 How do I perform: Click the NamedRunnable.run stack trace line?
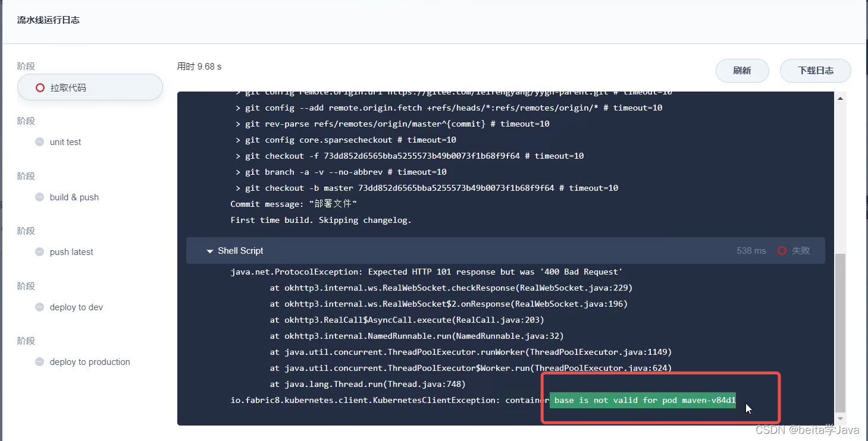coord(416,336)
